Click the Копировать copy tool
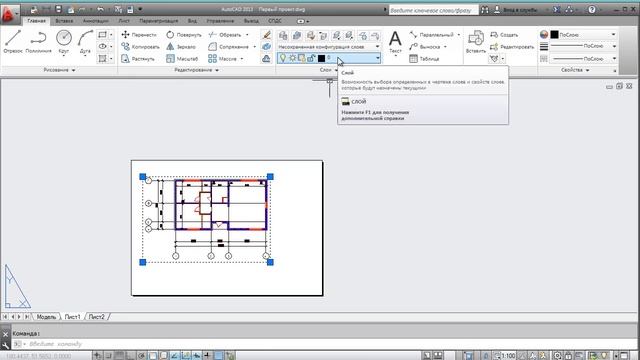Viewport: 640px width, 360px height. (140, 47)
